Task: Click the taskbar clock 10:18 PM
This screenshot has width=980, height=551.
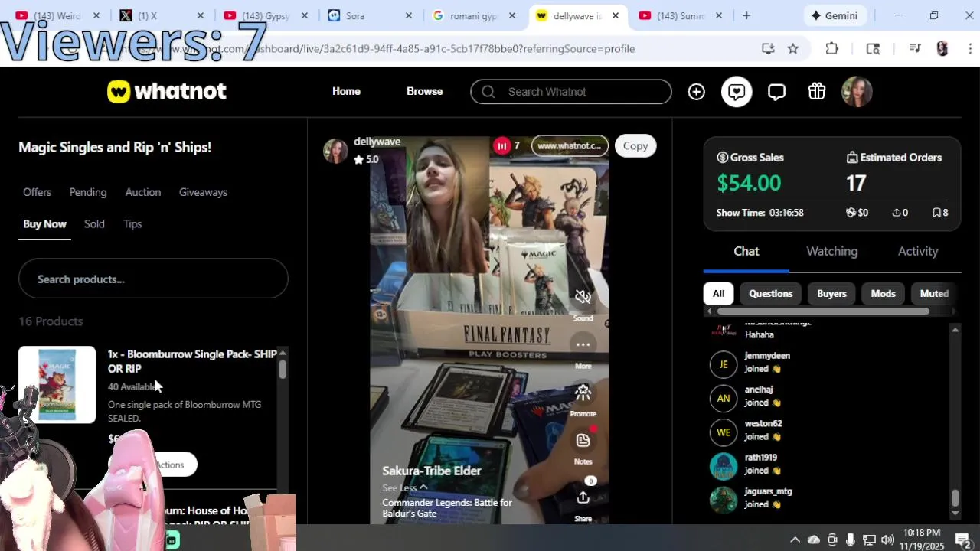Action: pos(921,533)
